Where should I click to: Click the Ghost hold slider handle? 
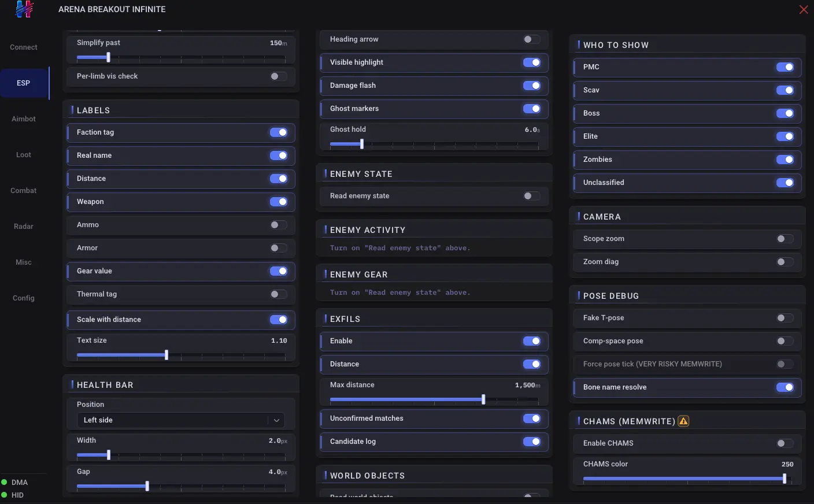[362, 144]
